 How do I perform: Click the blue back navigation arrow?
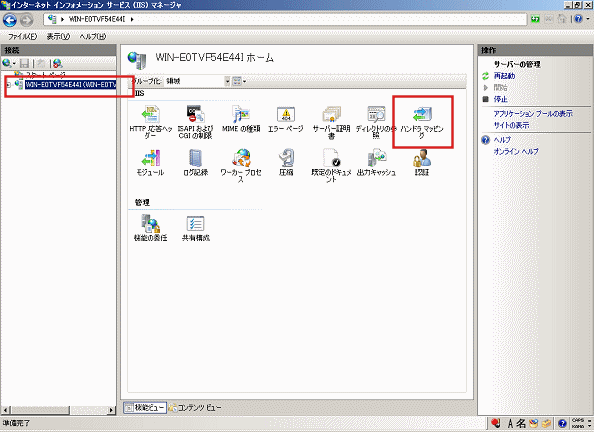(10, 20)
